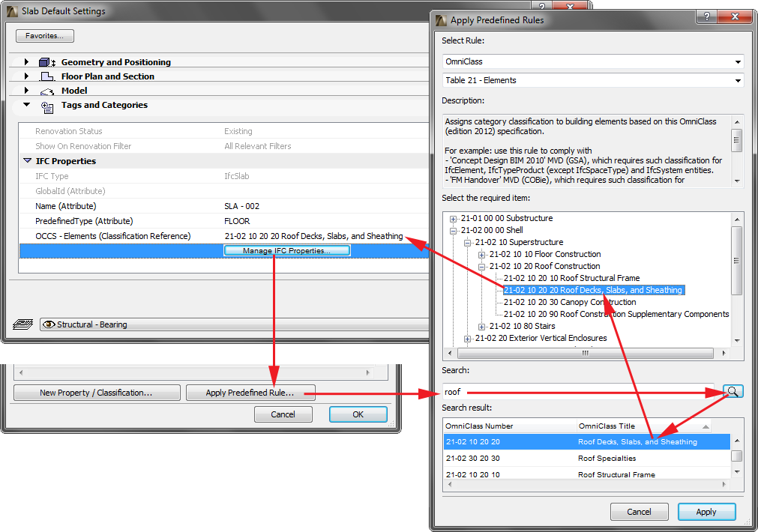758x532 pixels.
Task: Collapse the IFC Properties group
Action: coord(28,160)
